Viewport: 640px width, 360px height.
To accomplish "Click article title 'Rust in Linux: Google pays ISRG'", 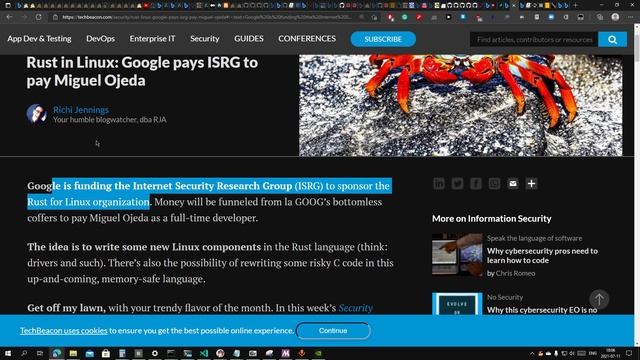I will tap(142, 71).
